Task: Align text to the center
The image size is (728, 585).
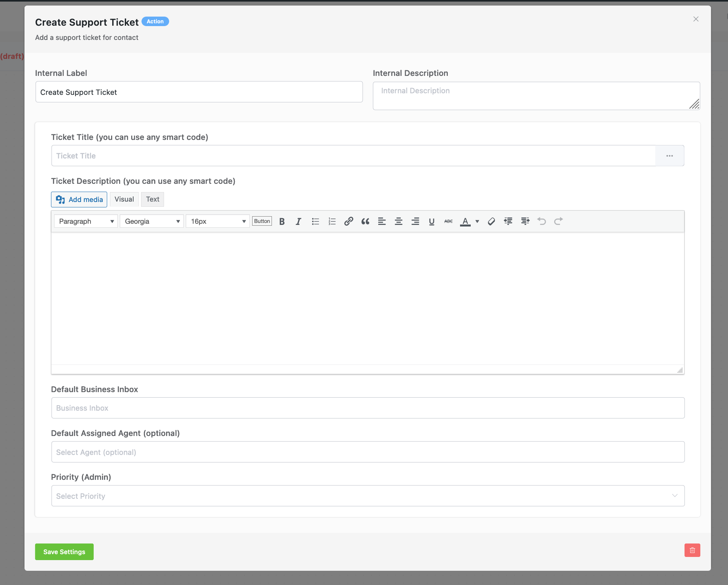Action: coord(398,221)
